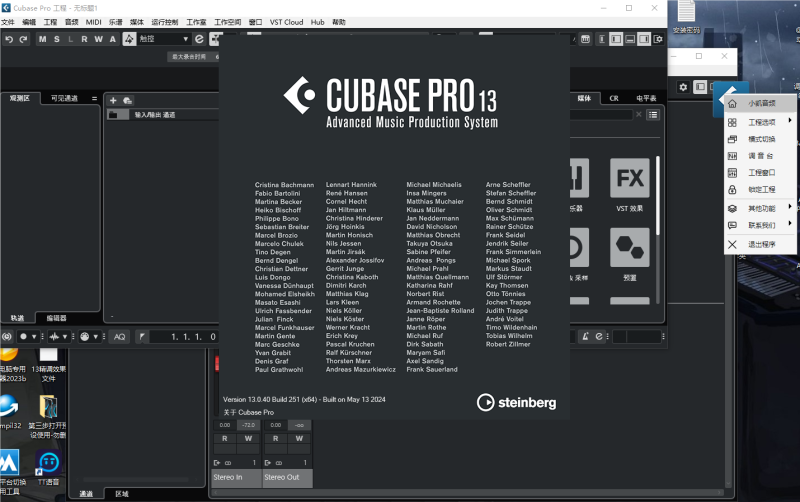Enable Write automation on Stereo Out channel
800x502 pixels.
click(299, 438)
